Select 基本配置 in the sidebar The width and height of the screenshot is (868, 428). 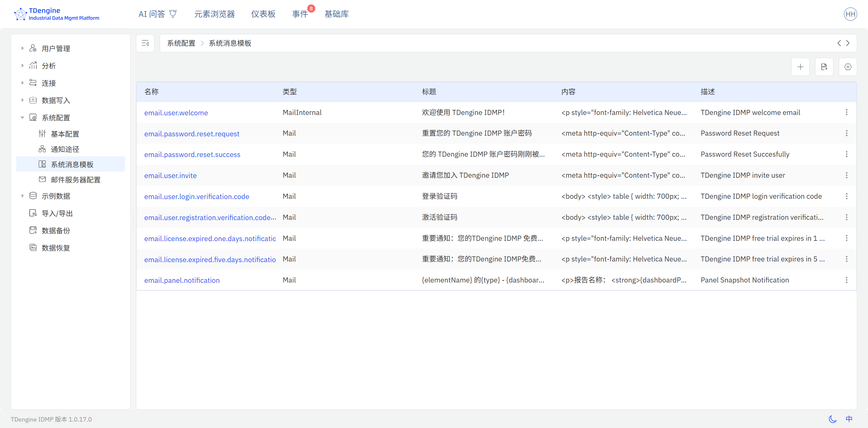(x=71, y=134)
